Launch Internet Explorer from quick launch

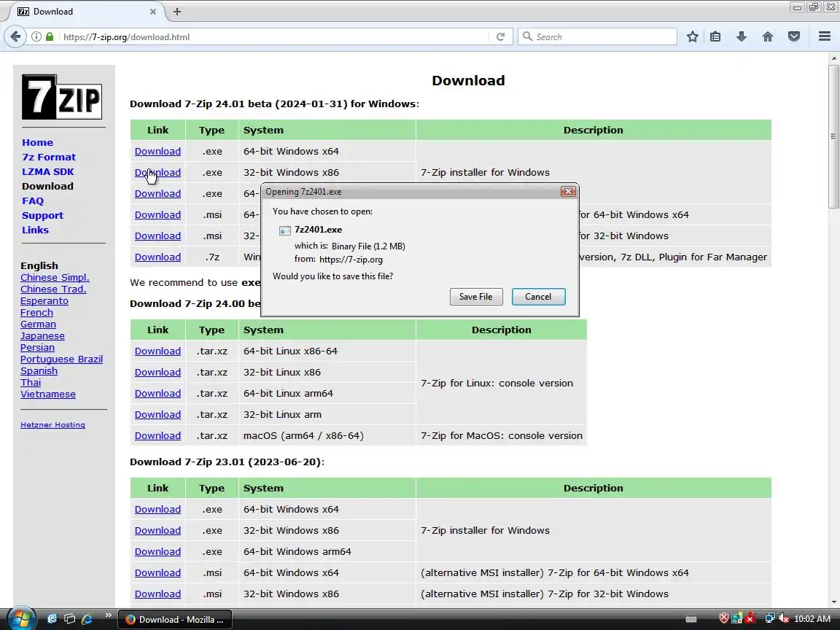click(x=87, y=619)
